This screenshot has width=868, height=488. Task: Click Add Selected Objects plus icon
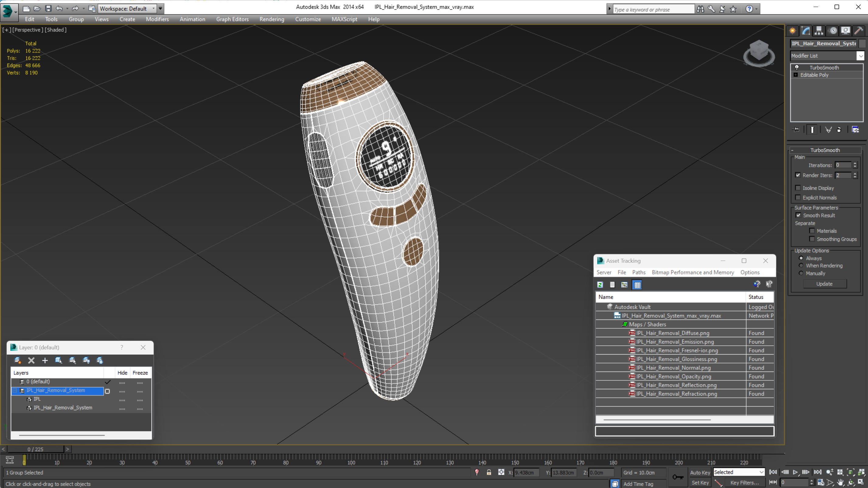pos(45,360)
